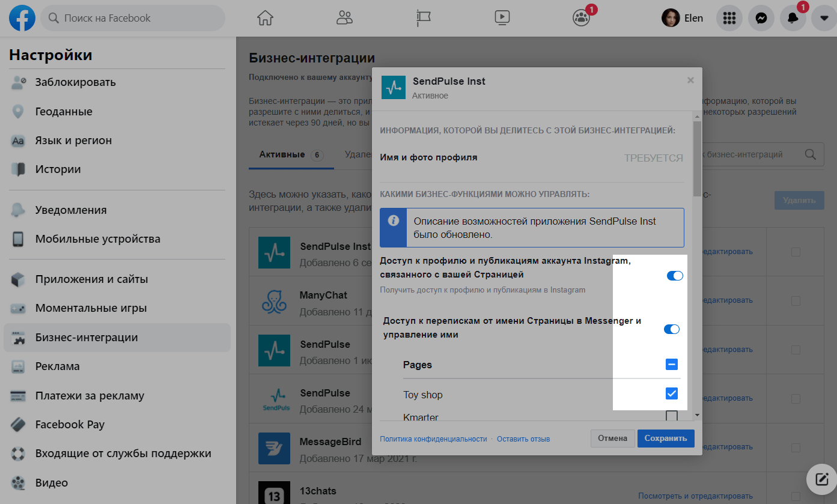Click the SendPulse Inst name in dialog header
Image resolution: width=837 pixels, height=504 pixels.
(x=449, y=81)
